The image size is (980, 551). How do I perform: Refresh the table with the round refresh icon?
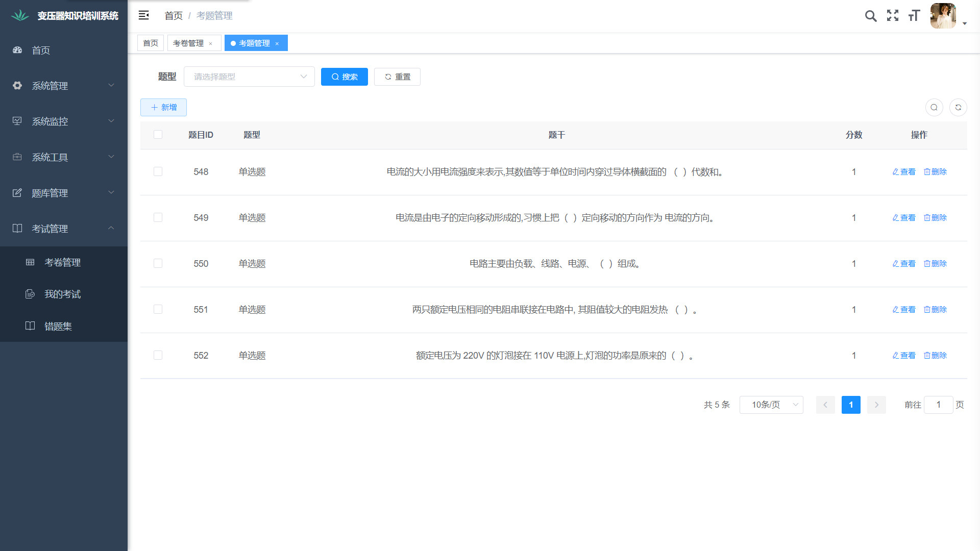coord(958,107)
